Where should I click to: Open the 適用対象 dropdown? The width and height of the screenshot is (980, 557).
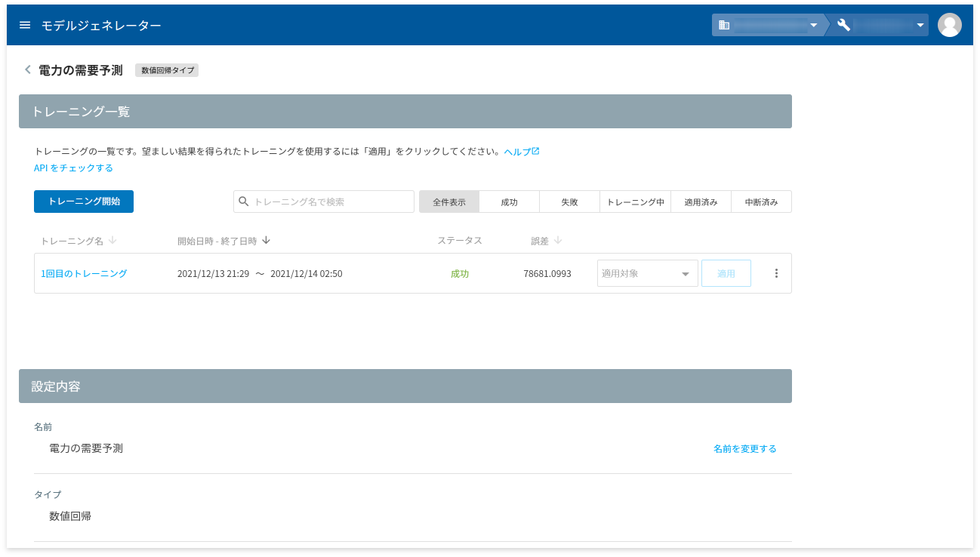[x=648, y=273]
